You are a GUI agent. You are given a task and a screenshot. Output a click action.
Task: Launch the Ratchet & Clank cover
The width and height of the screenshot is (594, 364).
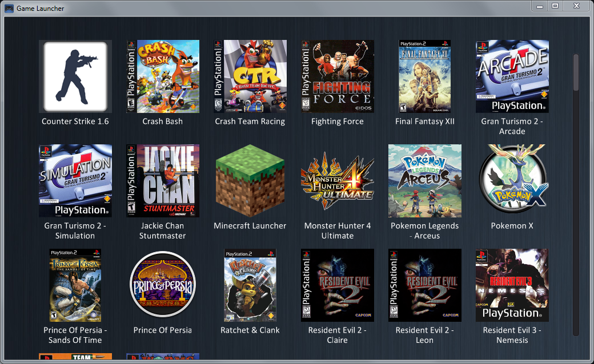coord(250,285)
